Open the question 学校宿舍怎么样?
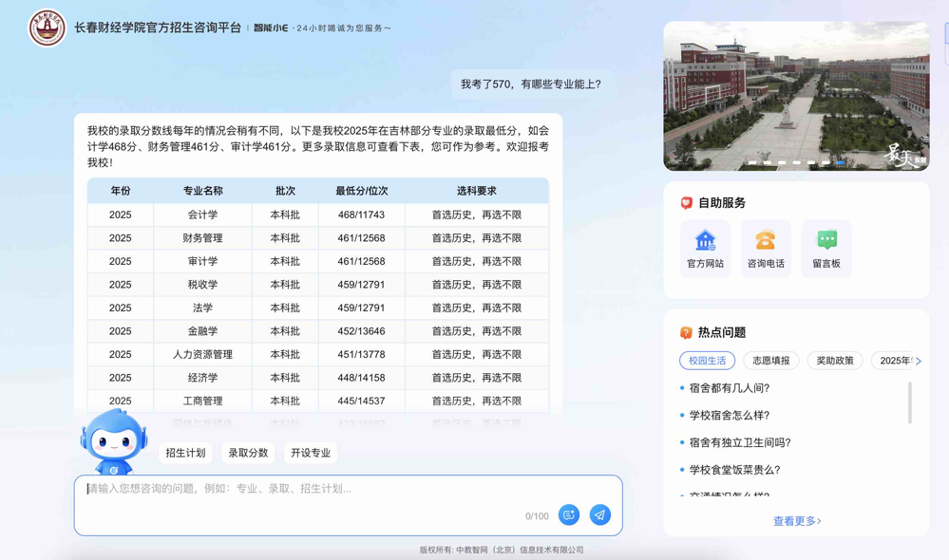Image resolution: width=949 pixels, height=560 pixels. tap(730, 415)
